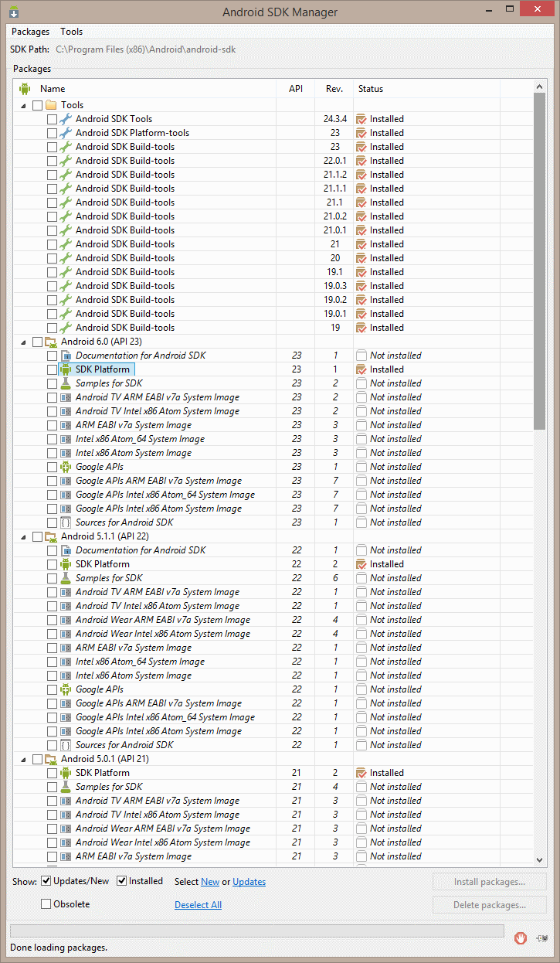The width and height of the screenshot is (560, 963).
Task: Collapse the Android 6.0 (API 23) group
Action: (23, 342)
